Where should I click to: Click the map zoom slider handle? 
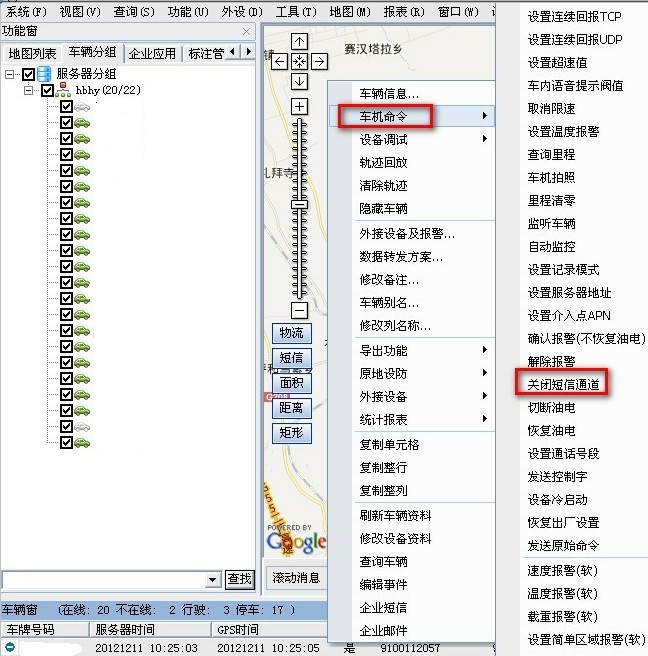299,203
